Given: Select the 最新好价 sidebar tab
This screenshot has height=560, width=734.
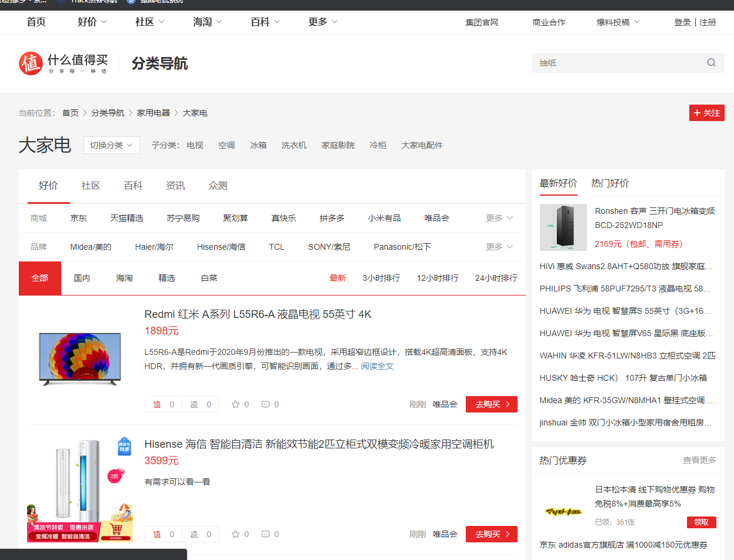Looking at the screenshot, I should point(559,183).
